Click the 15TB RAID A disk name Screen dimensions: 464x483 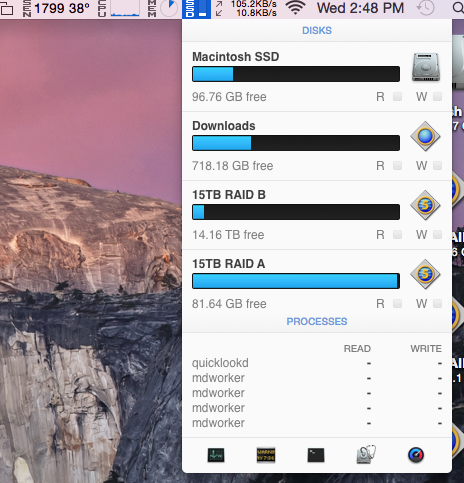coord(228,264)
